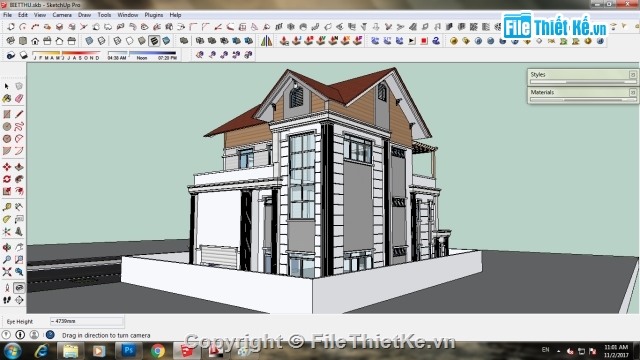Open the Tools menu
Viewport: 640px width, 360px height.
[x=104, y=15]
